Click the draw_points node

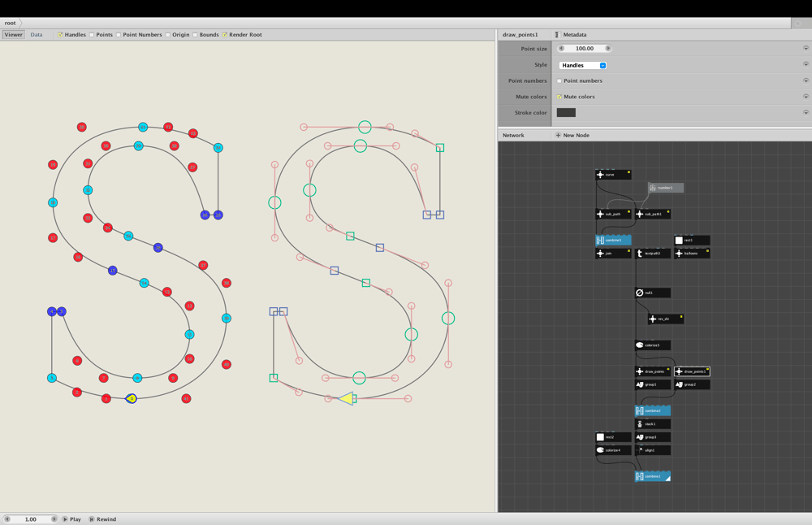[653, 371]
